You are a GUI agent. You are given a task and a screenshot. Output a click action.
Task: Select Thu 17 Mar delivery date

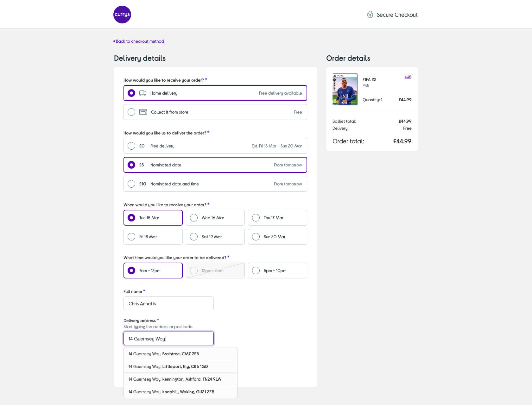277,218
